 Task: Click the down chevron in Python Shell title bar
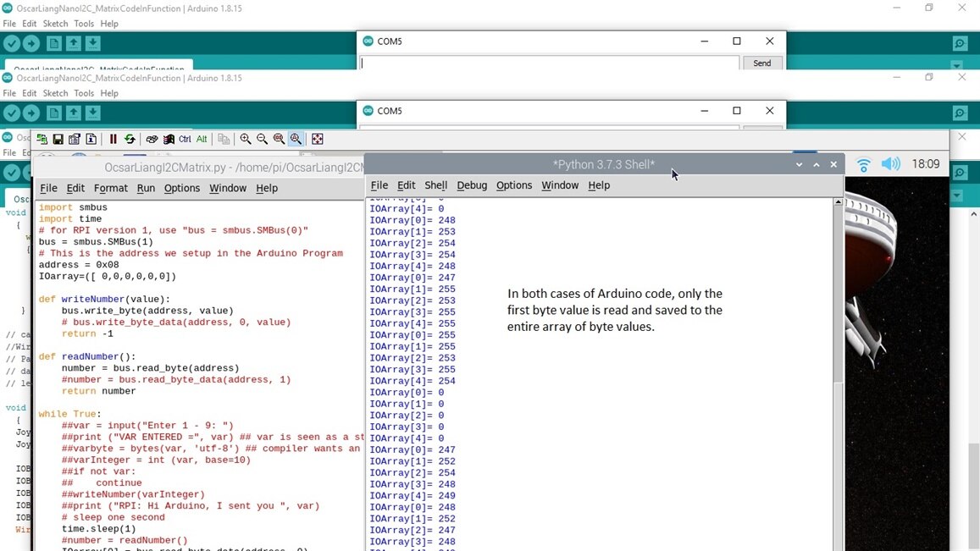pos(799,165)
